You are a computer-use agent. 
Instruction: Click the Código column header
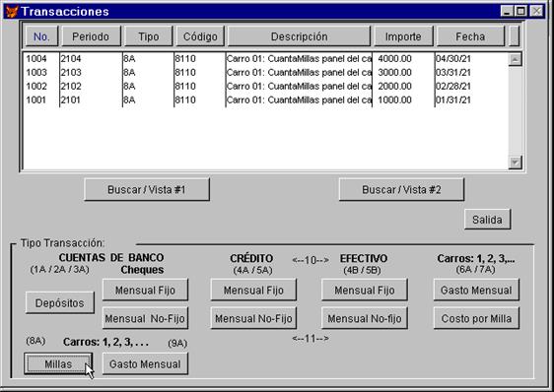200,36
